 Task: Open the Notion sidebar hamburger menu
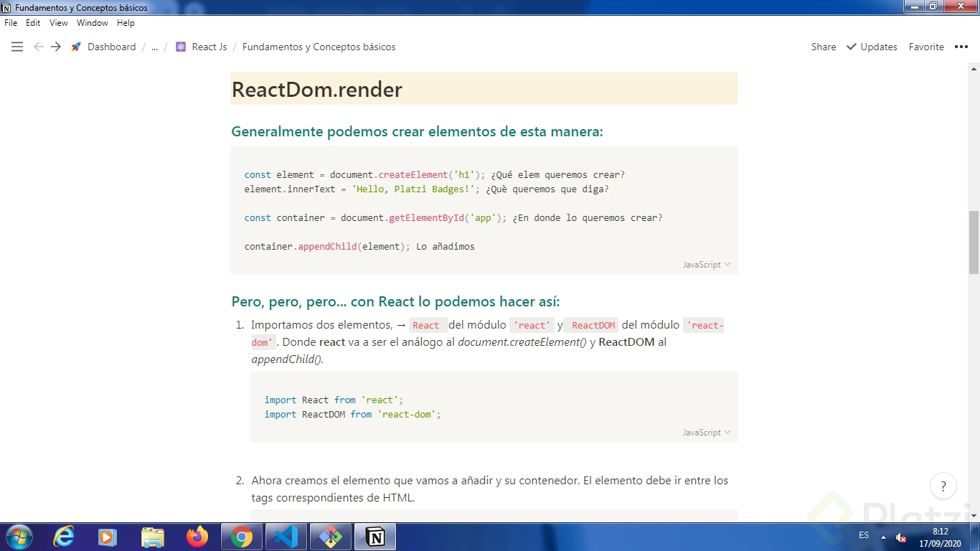[x=17, y=47]
